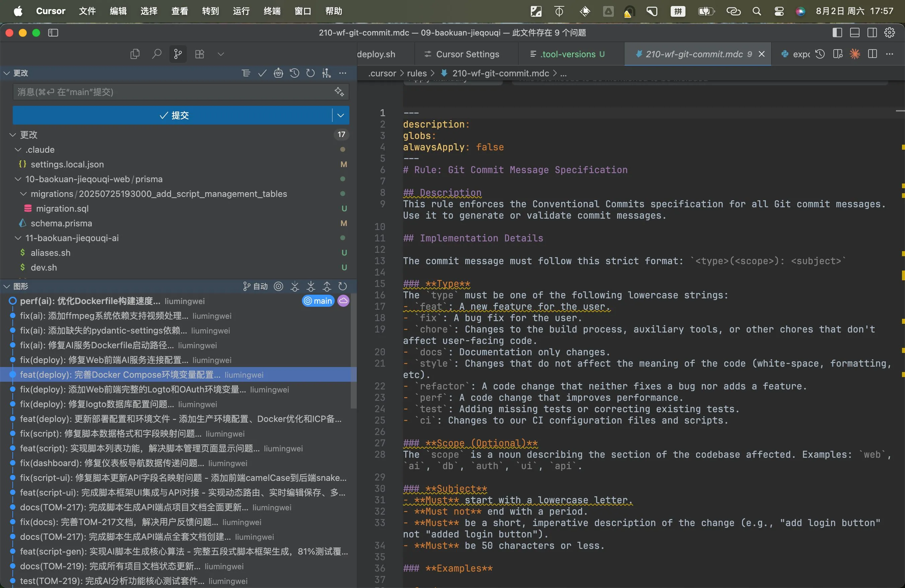Screen dimensions: 905x588
Task: Switch to the Cursor Settings tab
Action: tap(467, 54)
